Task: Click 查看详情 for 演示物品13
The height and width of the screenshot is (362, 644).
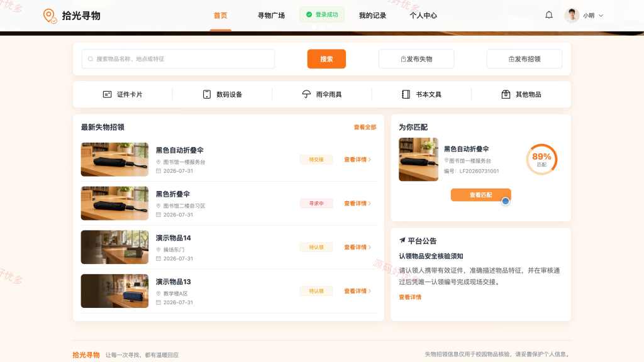Action: point(357,291)
